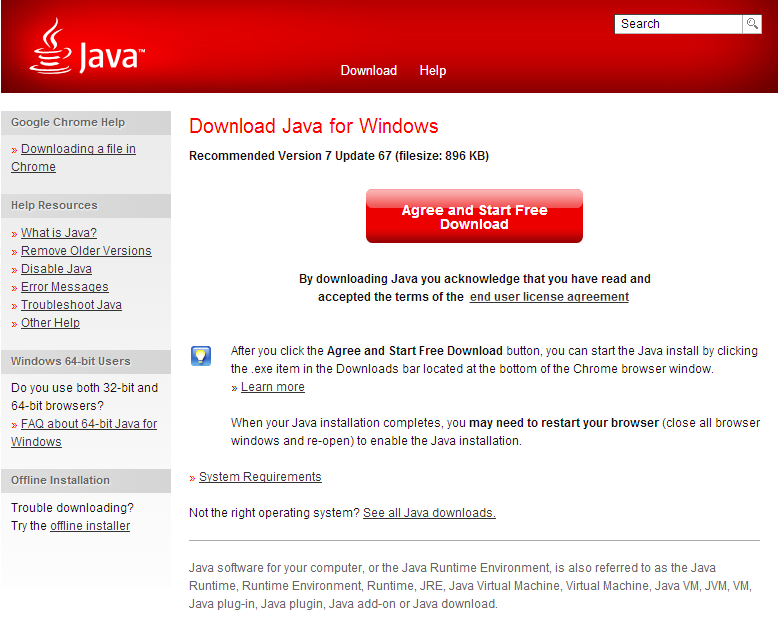The height and width of the screenshot is (624, 778).
Task: Open the Other Help link
Action: point(50,322)
